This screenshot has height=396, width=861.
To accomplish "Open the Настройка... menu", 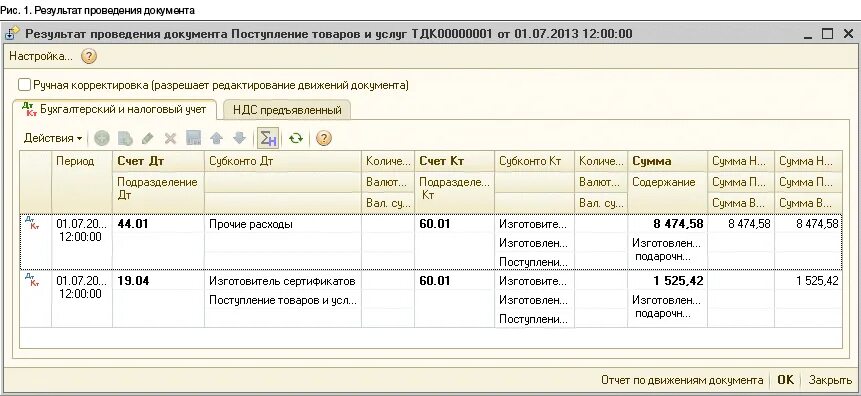I will pyautogui.click(x=41, y=56).
